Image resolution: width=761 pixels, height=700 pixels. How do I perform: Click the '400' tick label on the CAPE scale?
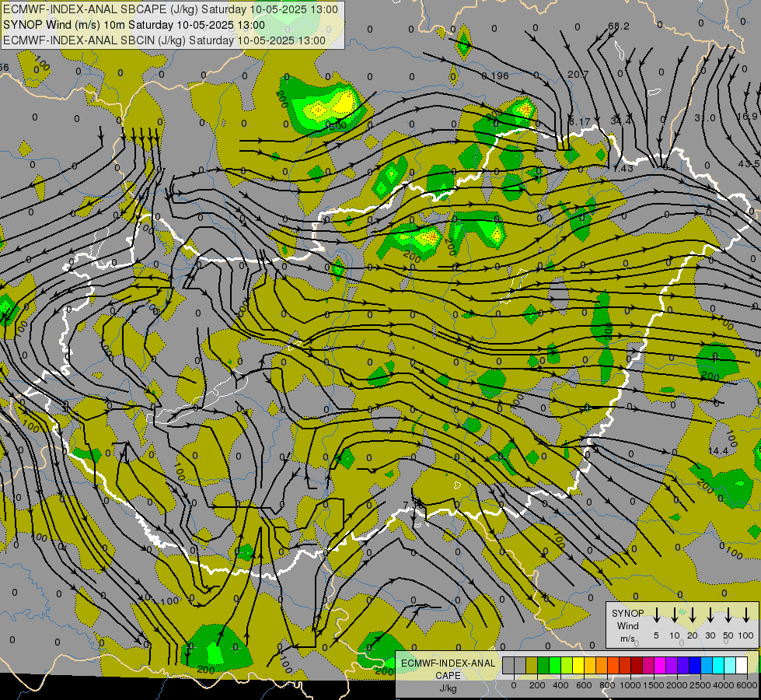point(560,685)
